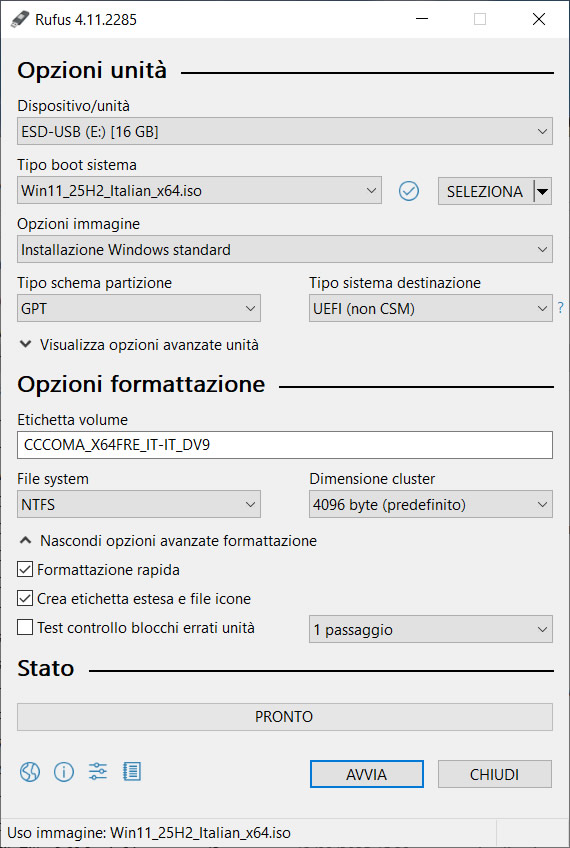Collapse Nascondi opzioni avanzate formattazione

click(x=168, y=541)
